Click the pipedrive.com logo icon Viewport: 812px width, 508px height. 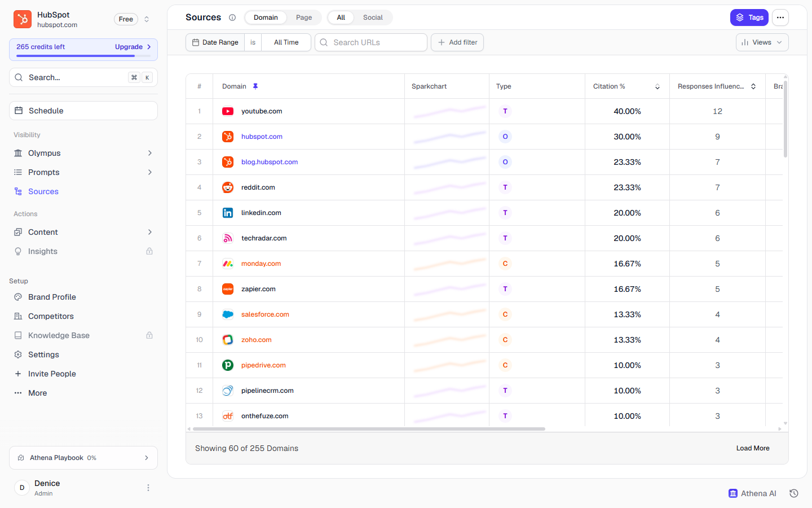tap(228, 365)
